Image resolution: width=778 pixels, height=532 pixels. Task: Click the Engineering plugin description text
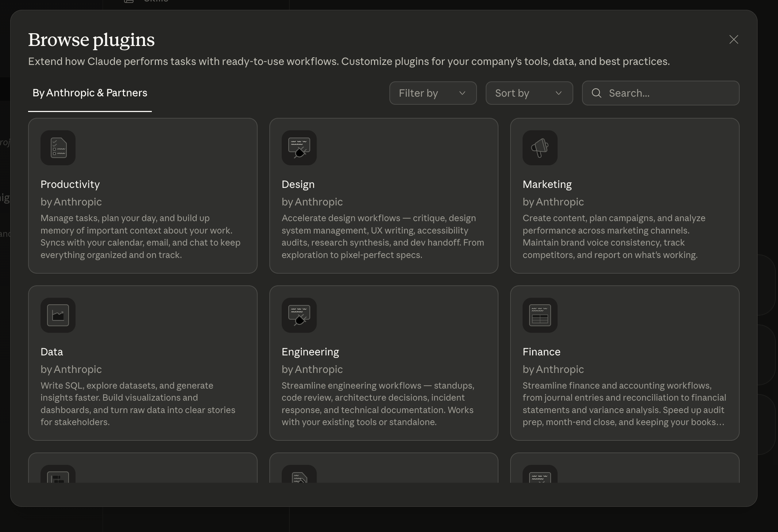378,404
